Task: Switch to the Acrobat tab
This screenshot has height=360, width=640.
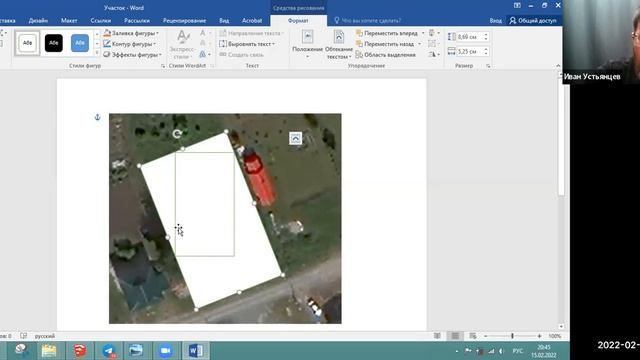Action: point(252,20)
